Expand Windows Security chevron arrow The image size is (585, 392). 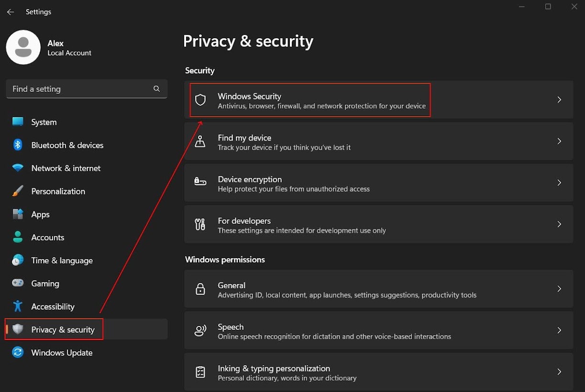pyautogui.click(x=559, y=100)
